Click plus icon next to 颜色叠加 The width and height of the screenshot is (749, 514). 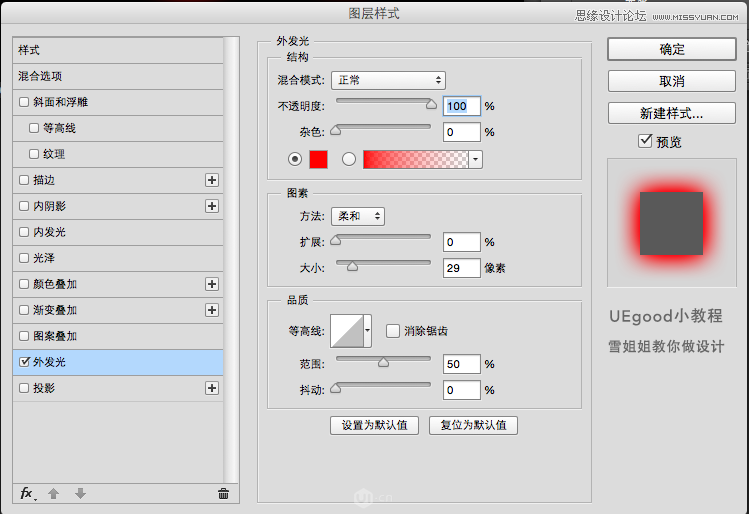coord(212,284)
